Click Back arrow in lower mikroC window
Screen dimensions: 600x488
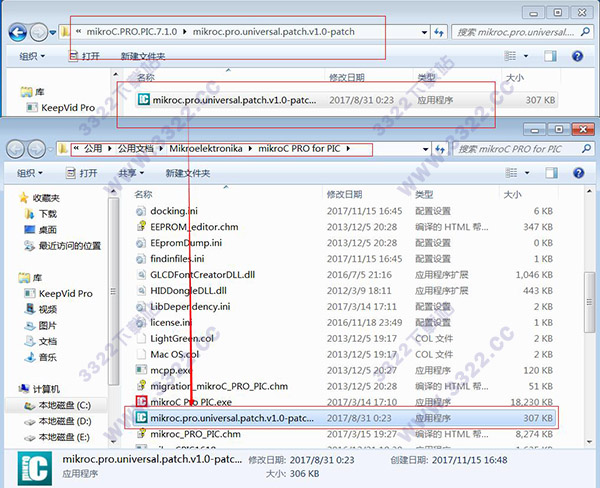pos(16,149)
